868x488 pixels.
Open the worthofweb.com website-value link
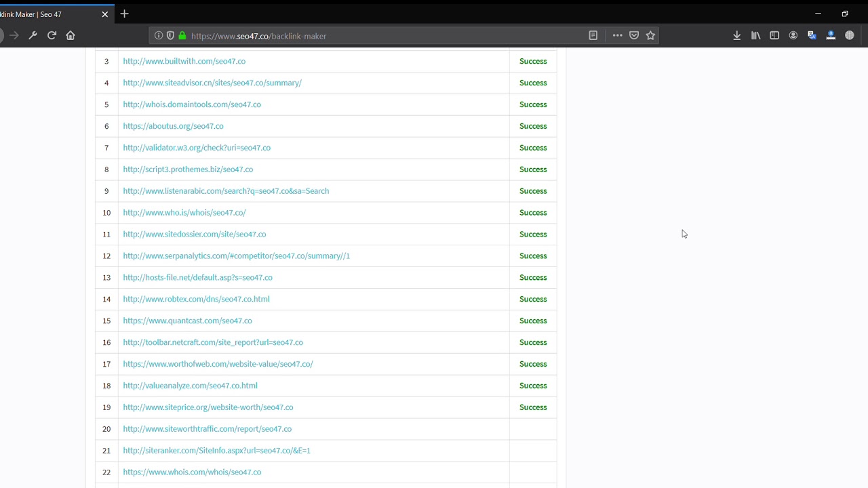click(x=218, y=365)
